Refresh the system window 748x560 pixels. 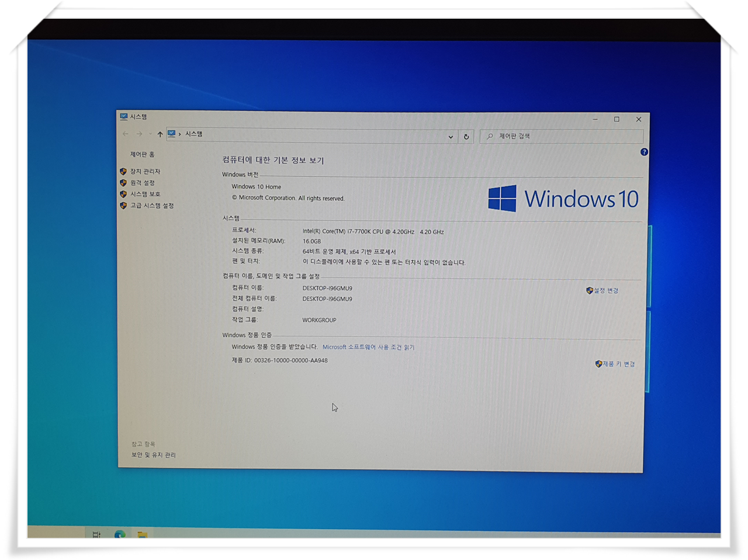(x=466, y=137)
